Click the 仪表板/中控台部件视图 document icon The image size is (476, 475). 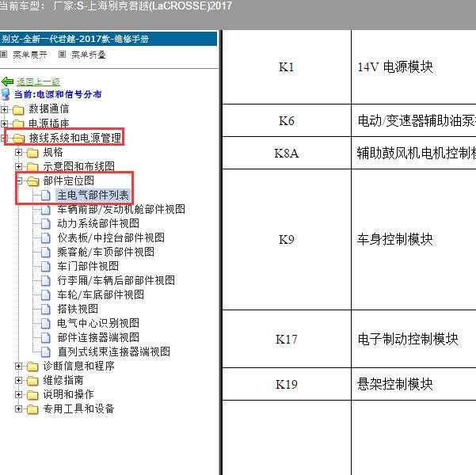[x=46, y=238]
